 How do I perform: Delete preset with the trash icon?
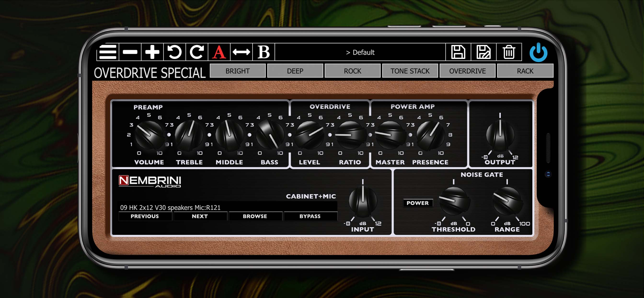[509, 52]
